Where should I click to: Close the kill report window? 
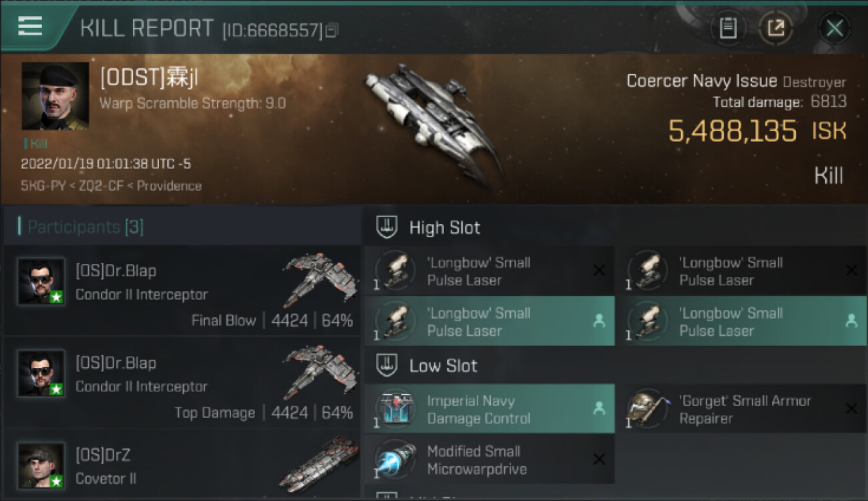point(835,28)
